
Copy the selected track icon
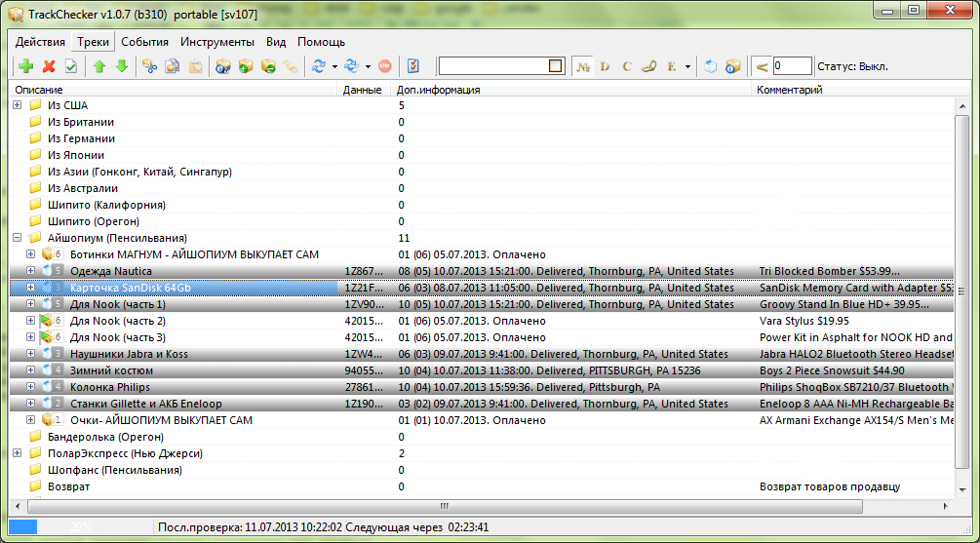point(173,66)
